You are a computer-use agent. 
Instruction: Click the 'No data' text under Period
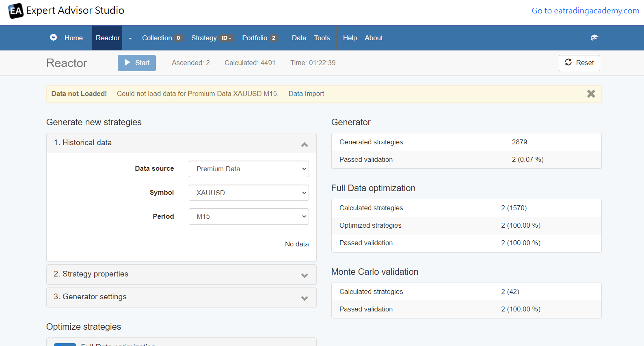click(x=297, y=244)
